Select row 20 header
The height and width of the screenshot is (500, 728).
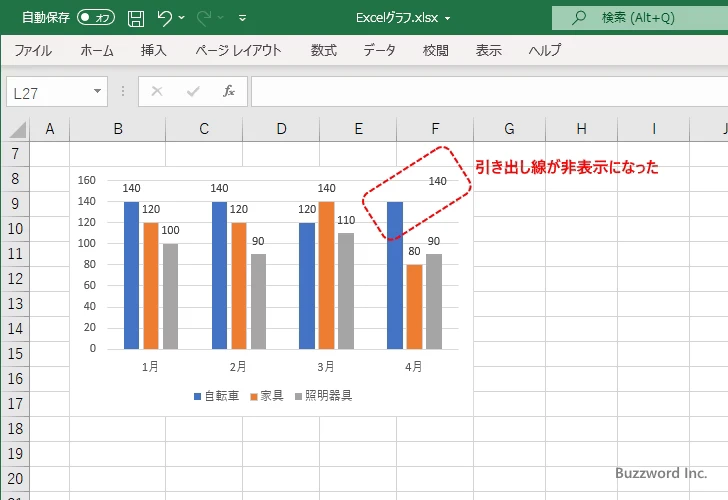click(15, 479)
